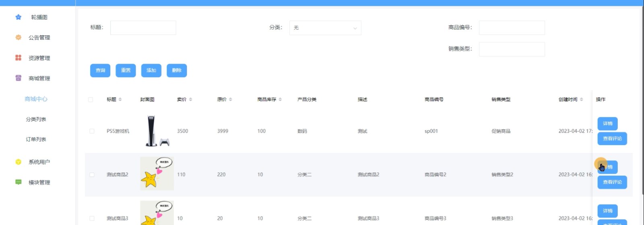Click the green chat icon beside 模块管理
This screenshot has width=644, height=225.
click(x=18, y=182)
